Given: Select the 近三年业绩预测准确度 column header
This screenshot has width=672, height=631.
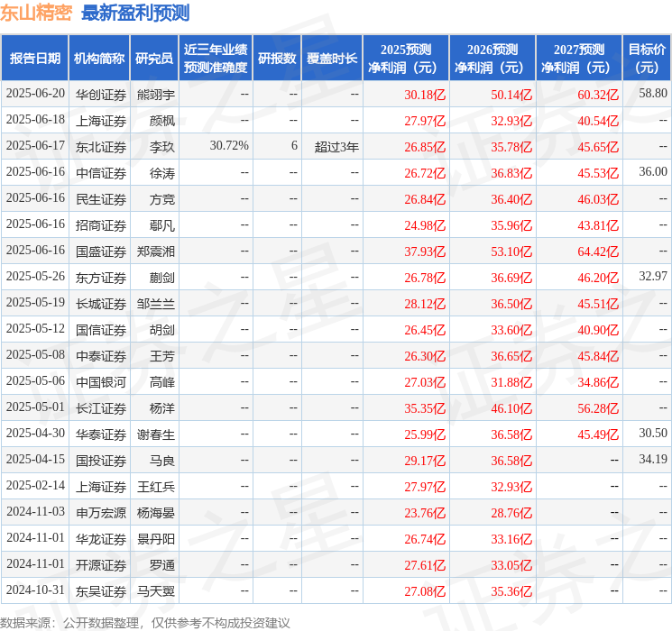Looking at the screenshot, I should tap(216, 59).
